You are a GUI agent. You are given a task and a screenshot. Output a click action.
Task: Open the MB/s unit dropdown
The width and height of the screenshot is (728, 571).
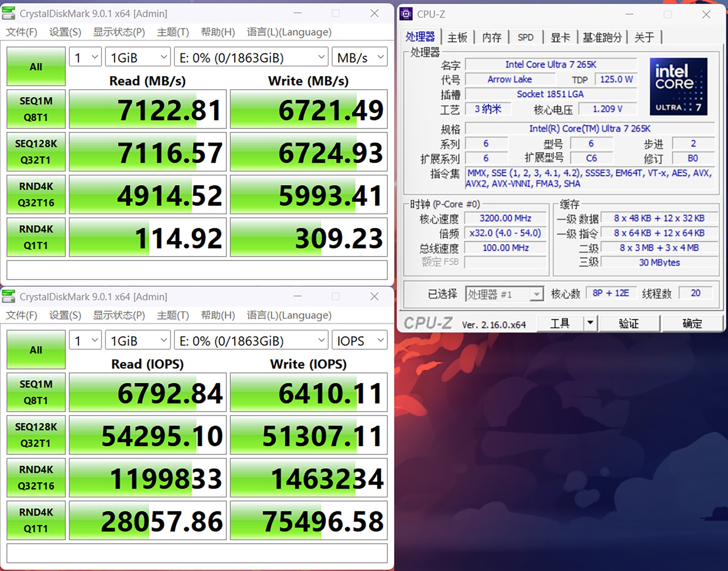coord(360,57)
